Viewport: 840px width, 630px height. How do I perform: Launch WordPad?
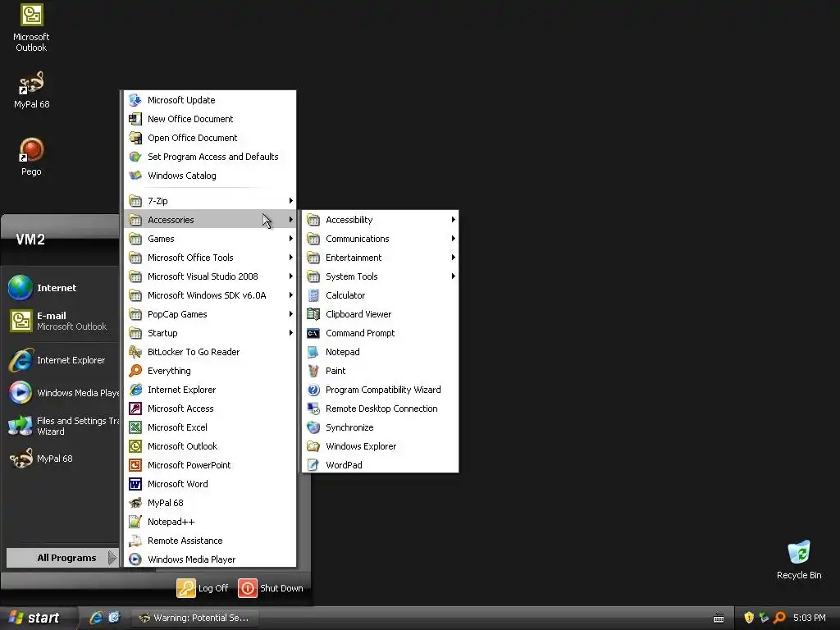pyautogui.click(x=380, y=465)
